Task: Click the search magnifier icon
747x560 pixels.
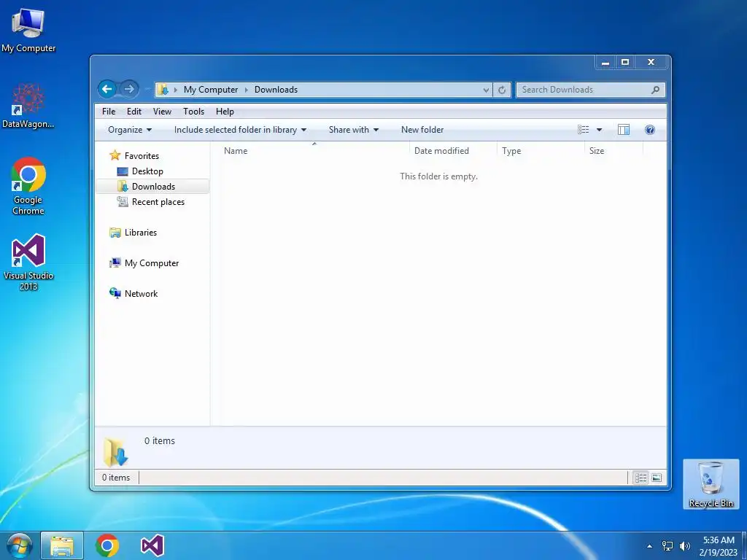Action: 656,90
